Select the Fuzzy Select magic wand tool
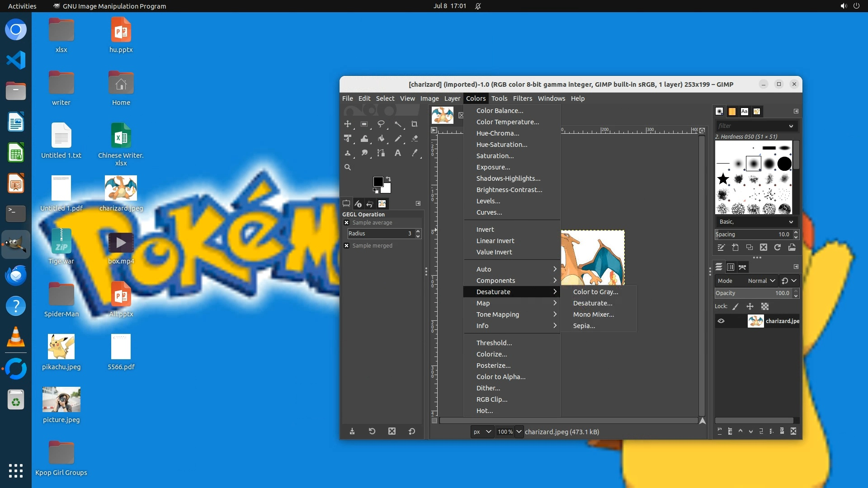 398,124
